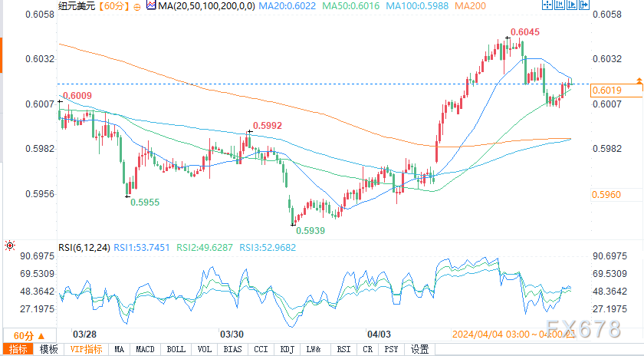
Task: Open the 设置 settings button
Action: coord(420,349)
